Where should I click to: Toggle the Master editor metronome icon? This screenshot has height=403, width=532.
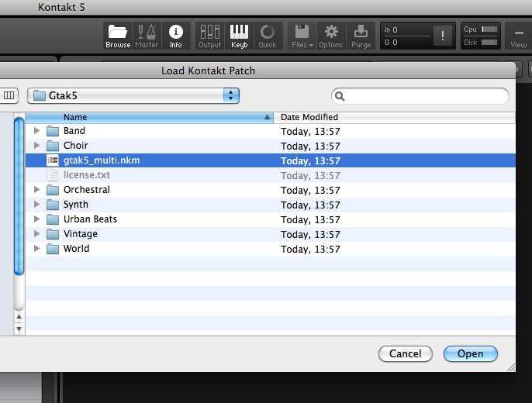coord(147,36)
